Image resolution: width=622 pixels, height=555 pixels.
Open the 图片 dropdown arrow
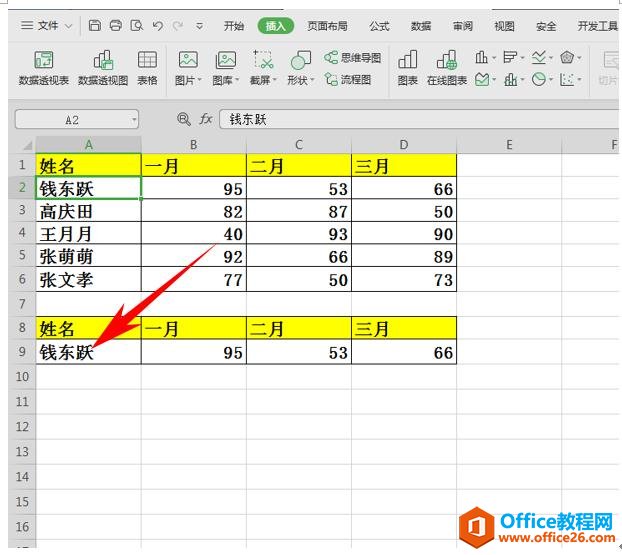tap(200, 80)
